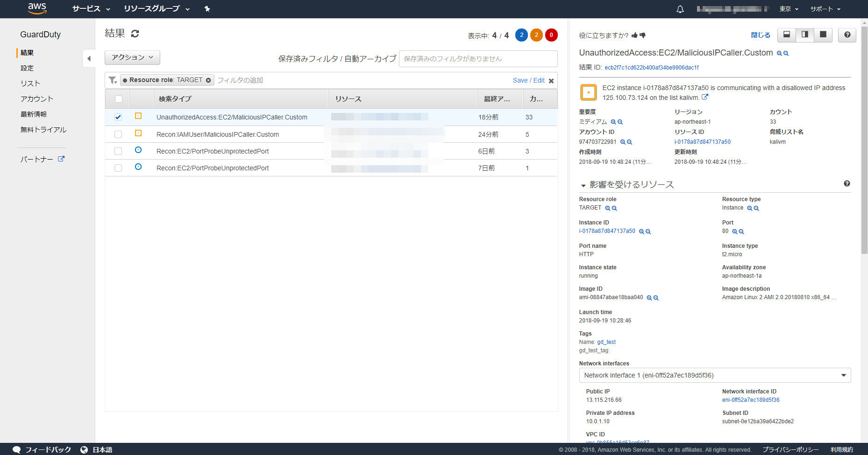Remove the Resource role TARGET filter chip
Screen dimensions: 868x455
click(208, 80)
